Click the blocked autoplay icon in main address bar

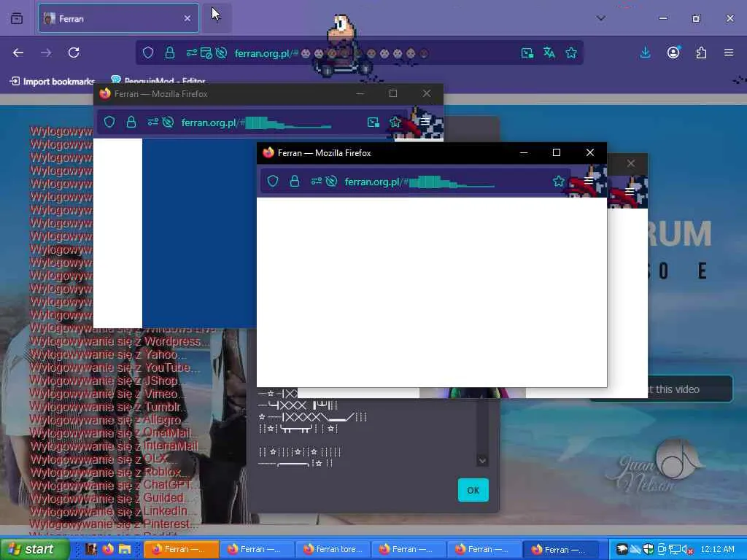221,52
